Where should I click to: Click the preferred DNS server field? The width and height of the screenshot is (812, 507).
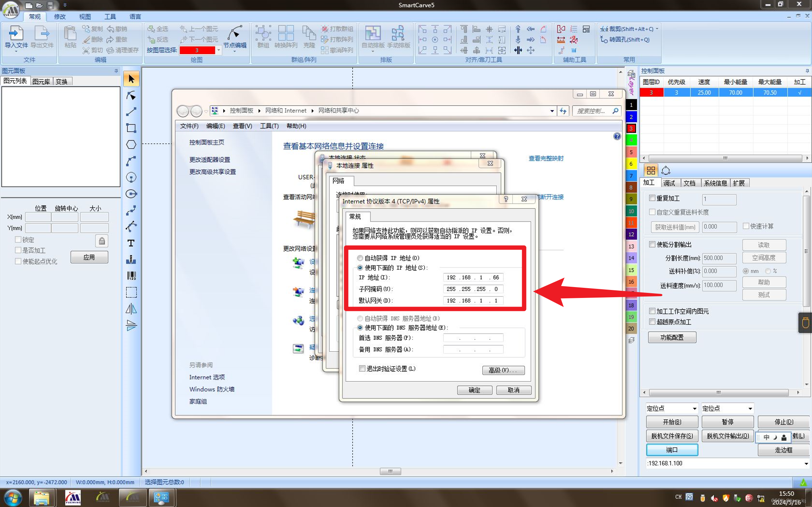click(x=473, y=338)
